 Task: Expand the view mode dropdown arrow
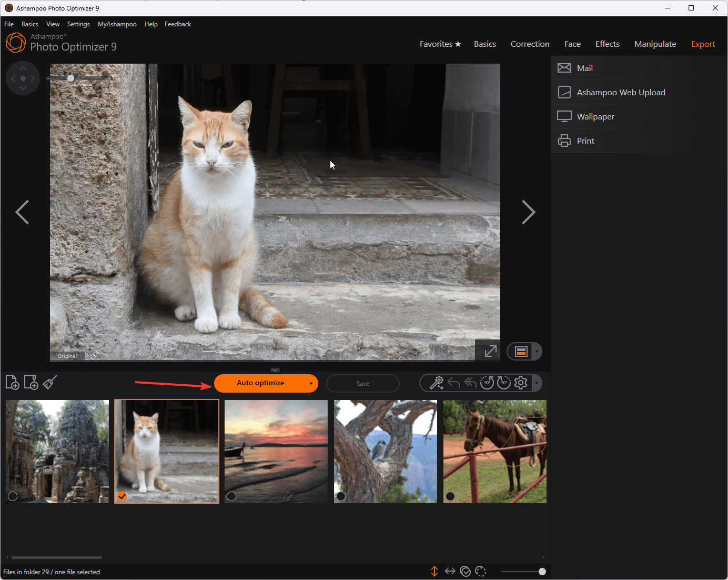tap(537, 352)
